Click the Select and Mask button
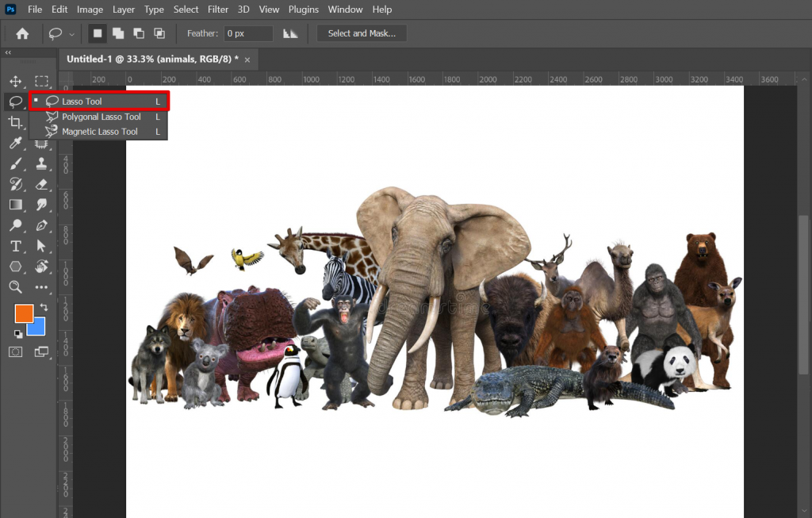 coord(361,33)
